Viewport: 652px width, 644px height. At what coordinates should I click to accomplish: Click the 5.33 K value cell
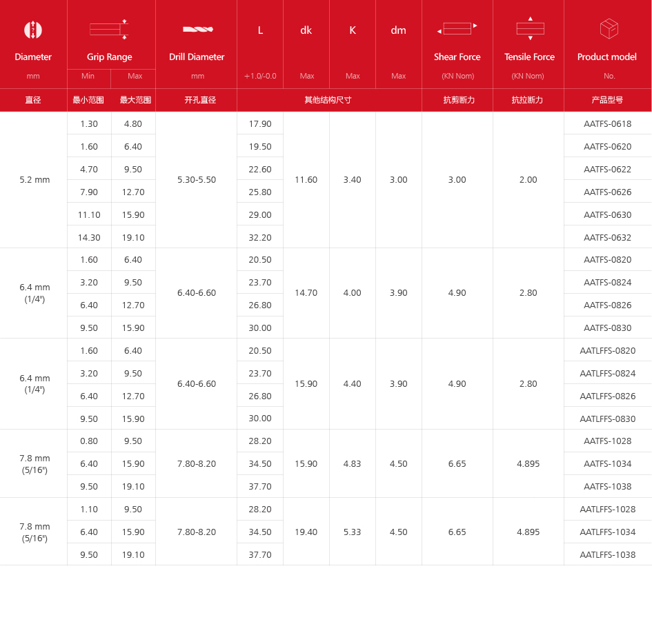coord(352,532)
